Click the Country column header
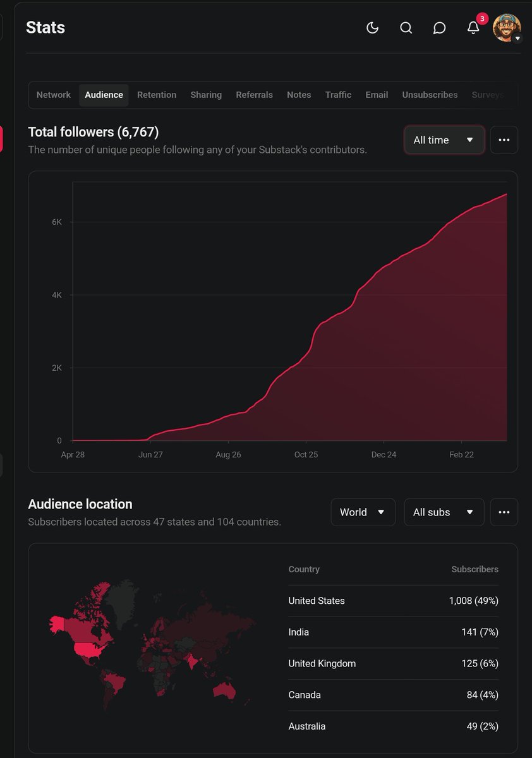The image size is (532, 758). pyautogui.click(x=304, y=569)
